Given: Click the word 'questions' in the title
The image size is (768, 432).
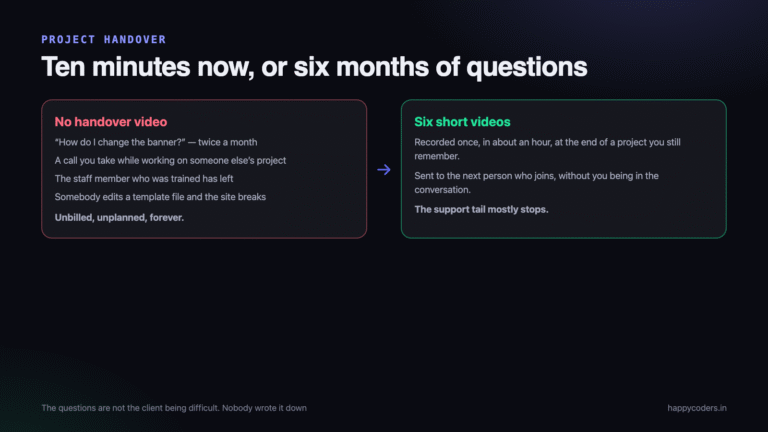Looking at the screenshot, I should pos(527,67).
